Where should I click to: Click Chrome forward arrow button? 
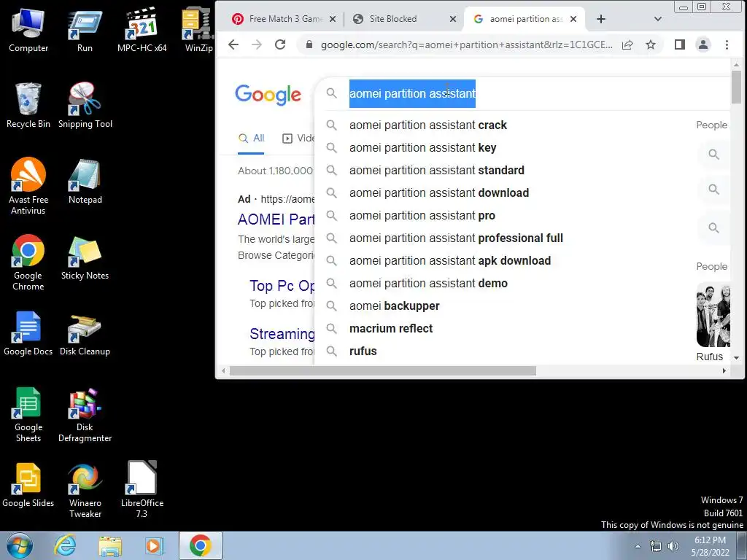point(257,44)
